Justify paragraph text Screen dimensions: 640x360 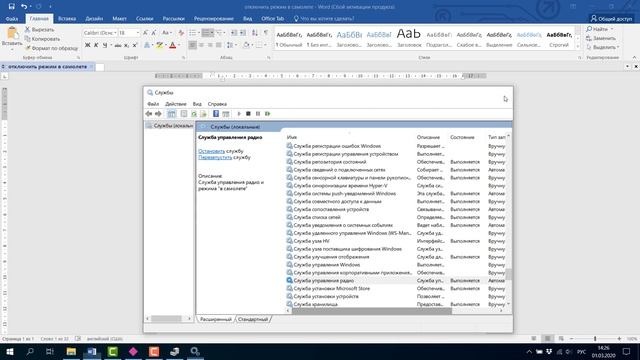click(x=219, y=45)
